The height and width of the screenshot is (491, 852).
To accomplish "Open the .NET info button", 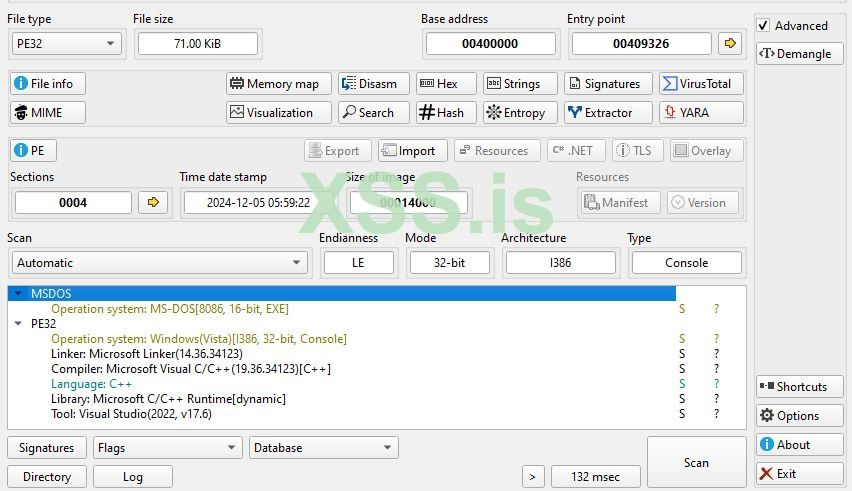I will 577,150.
